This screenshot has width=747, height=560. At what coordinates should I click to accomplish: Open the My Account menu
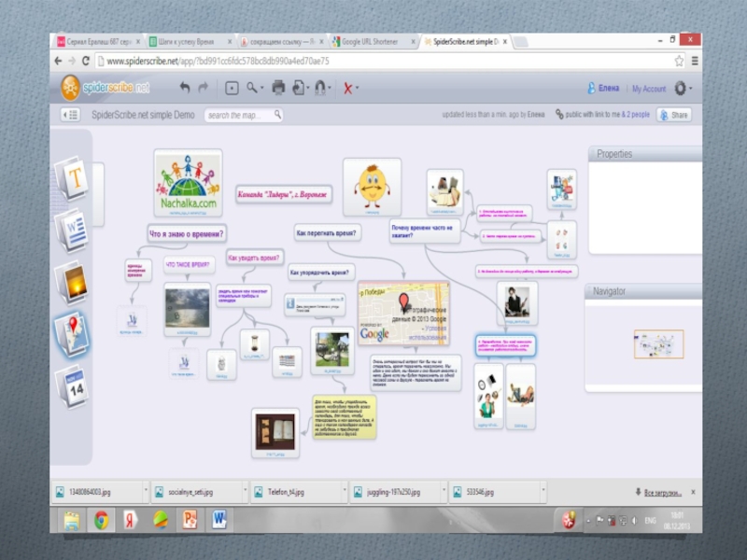pos(648,89)
